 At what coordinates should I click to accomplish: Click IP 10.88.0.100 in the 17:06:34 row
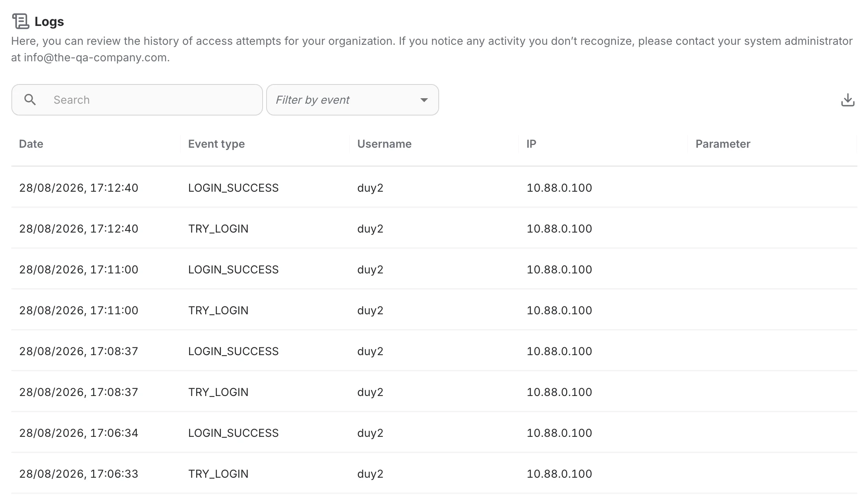pos(559,433)
